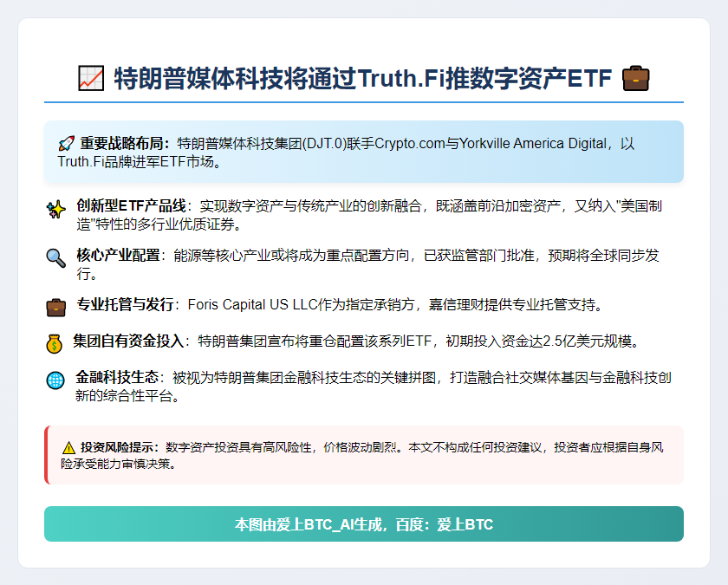Click the text Foris Capital US LLC
This screenshot has height=585, width=728.
tap(252, 304)
